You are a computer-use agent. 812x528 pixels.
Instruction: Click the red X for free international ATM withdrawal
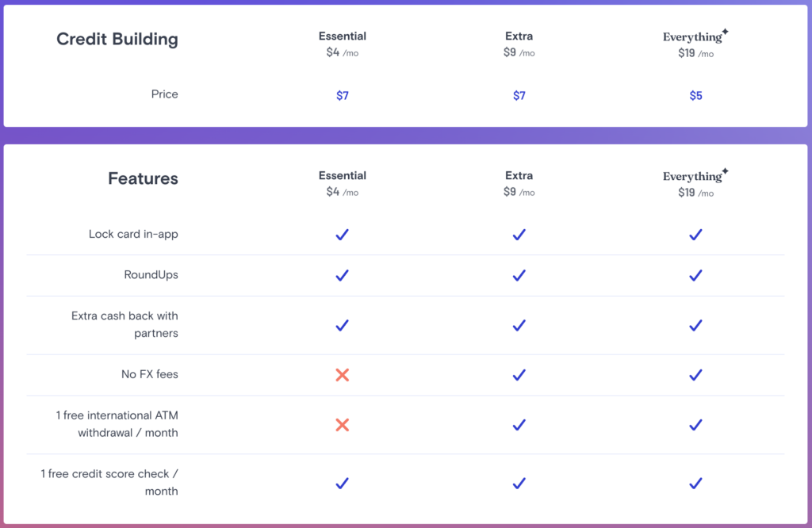coord(342,425)
